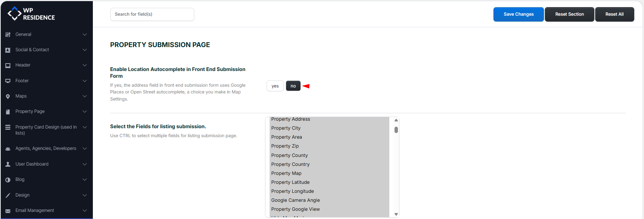Screen dimensions: 644x219
Task: Click the WP Residence logo
Action: [x=31, y=14]
